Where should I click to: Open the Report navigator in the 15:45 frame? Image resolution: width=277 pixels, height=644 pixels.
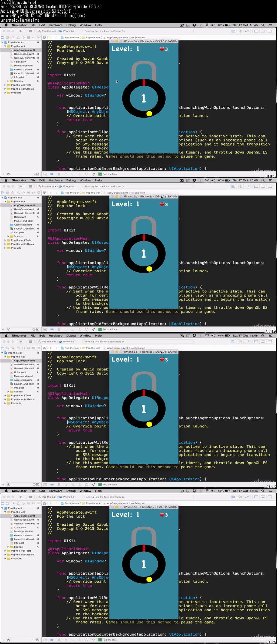39,38
